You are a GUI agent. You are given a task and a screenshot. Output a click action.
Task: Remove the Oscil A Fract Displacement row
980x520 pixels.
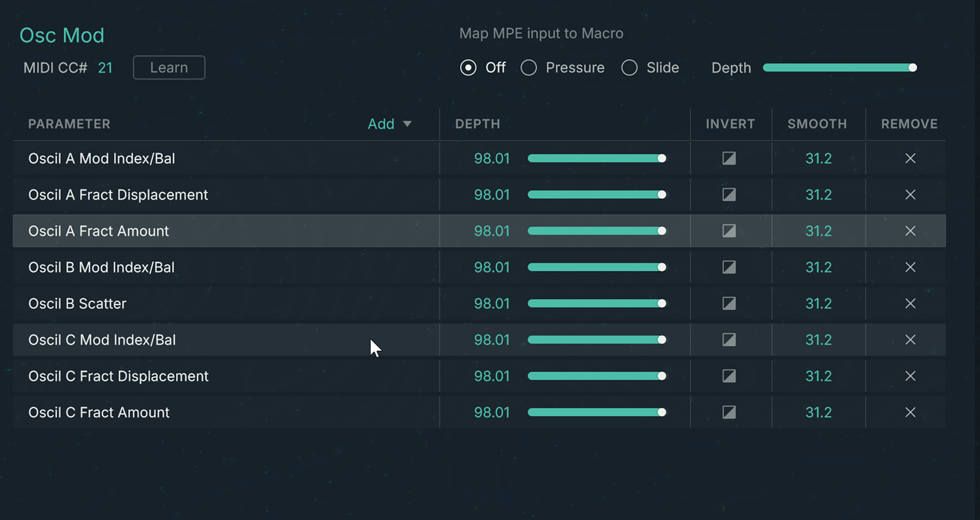[910, 194]
